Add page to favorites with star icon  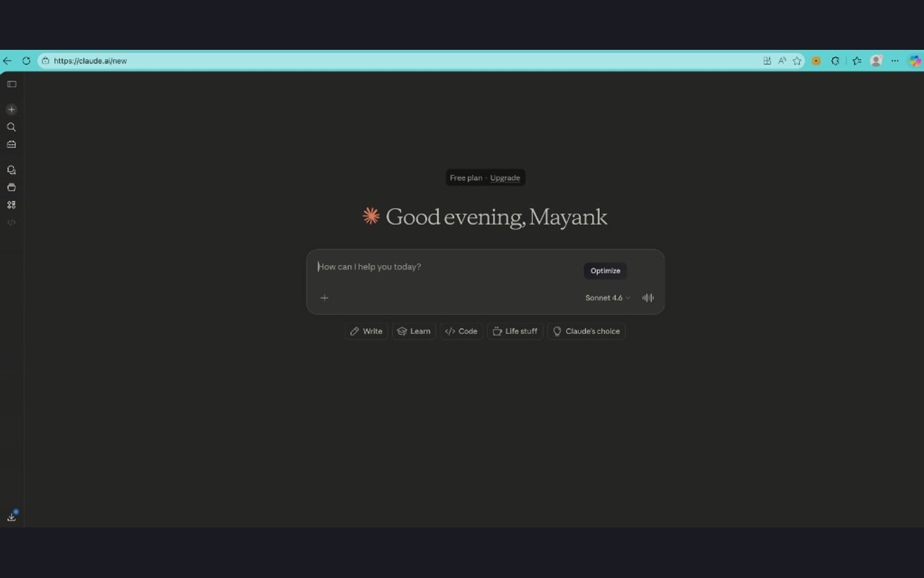[x=797, y=61]
